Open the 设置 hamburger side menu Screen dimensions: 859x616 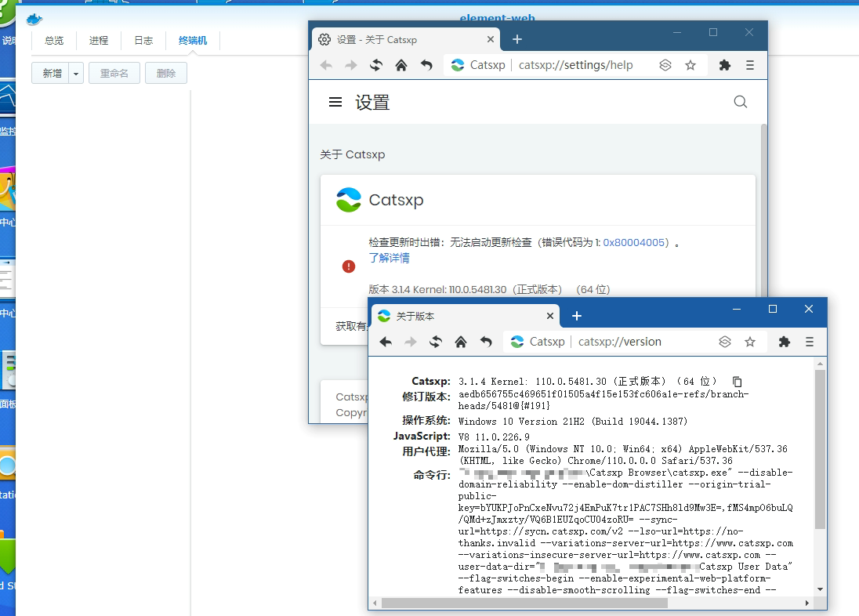pos(335,102)
